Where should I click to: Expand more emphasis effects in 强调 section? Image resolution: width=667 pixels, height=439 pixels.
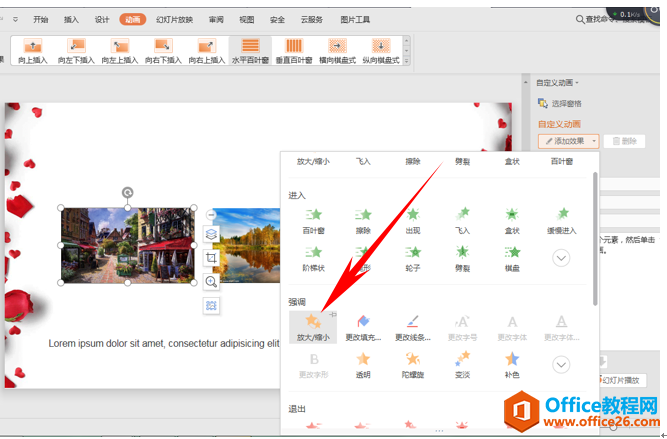point(561,365)
